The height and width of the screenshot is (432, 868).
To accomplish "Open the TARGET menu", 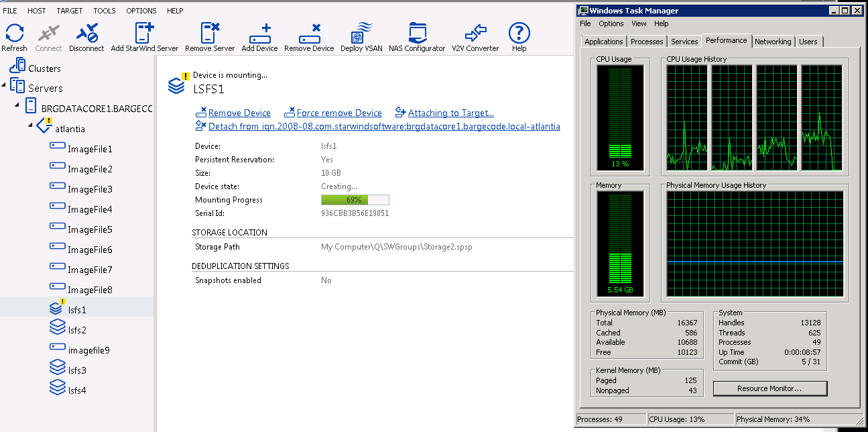I will (70, 11).
